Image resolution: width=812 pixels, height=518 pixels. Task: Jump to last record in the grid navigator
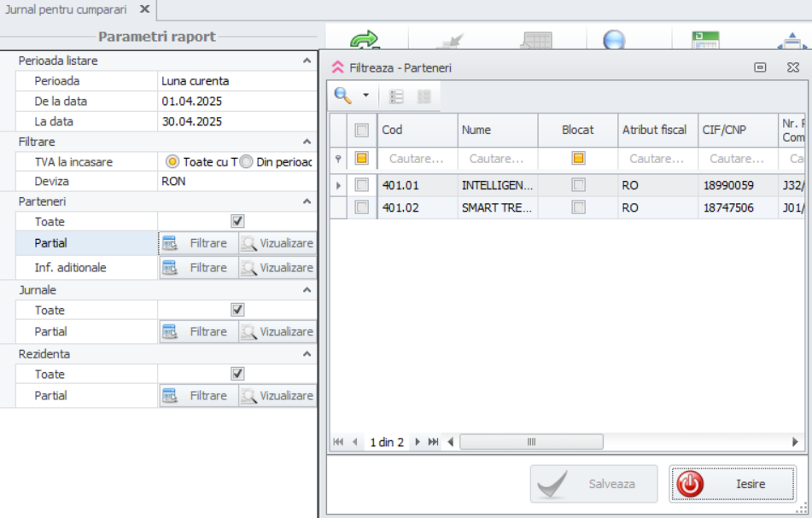(433, 442)
